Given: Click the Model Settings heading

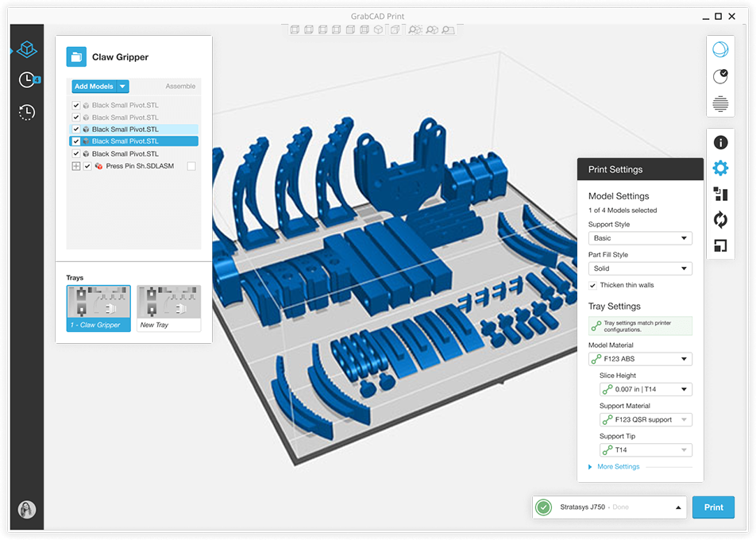Looking at the screenshot, I should click(619, 196).
